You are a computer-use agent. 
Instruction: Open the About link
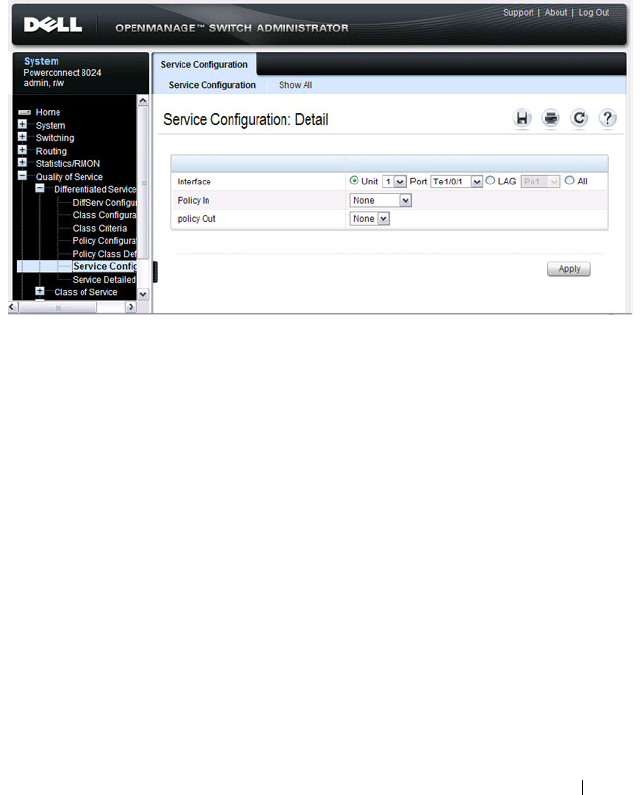coord(556,13)
